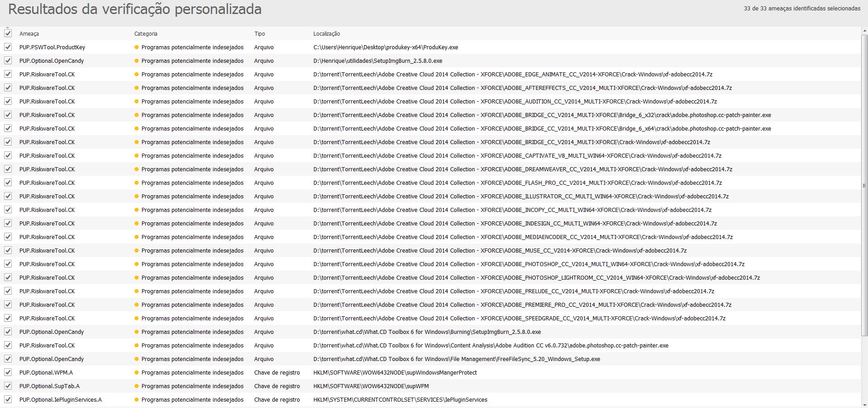The image size is (868, 408).
Task: Uncheck the PUP.Optional.SupTab.A checkbox
Action: [x=8, y=386]
